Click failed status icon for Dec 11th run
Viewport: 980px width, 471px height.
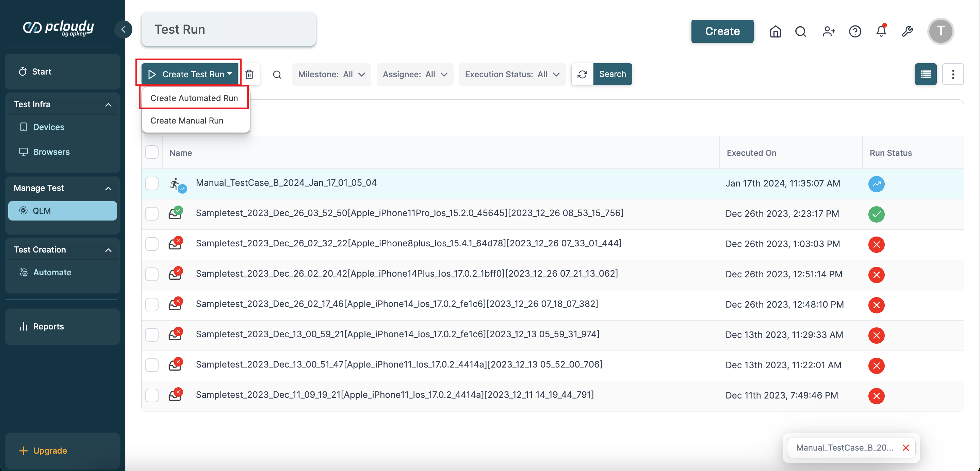[876, 396]
